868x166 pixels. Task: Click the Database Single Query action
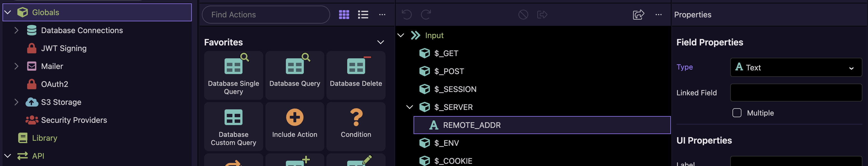click(x=233, y=75)
